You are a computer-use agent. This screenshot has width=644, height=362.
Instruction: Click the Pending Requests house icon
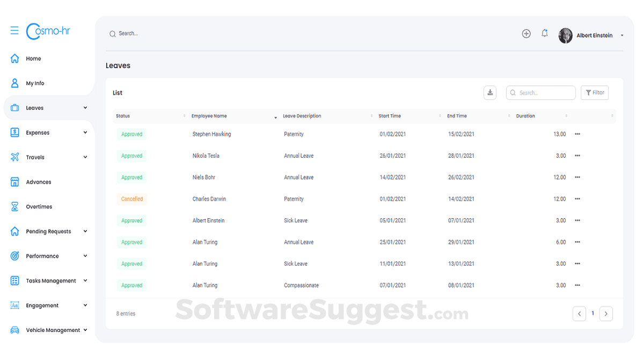[x=15, y=231]
